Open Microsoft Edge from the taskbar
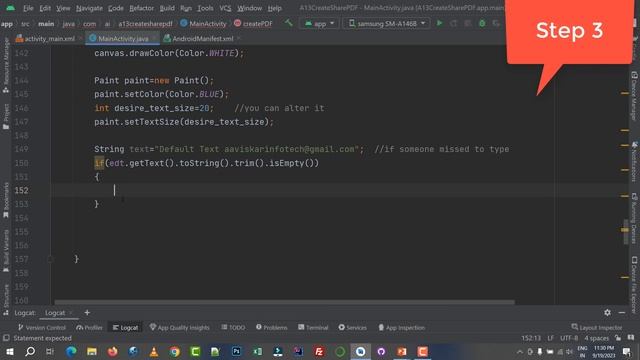 pos(71,351)
